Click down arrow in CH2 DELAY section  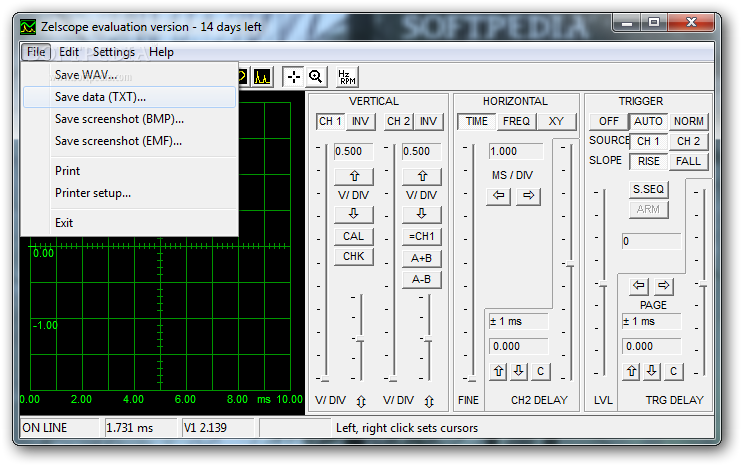519,371
